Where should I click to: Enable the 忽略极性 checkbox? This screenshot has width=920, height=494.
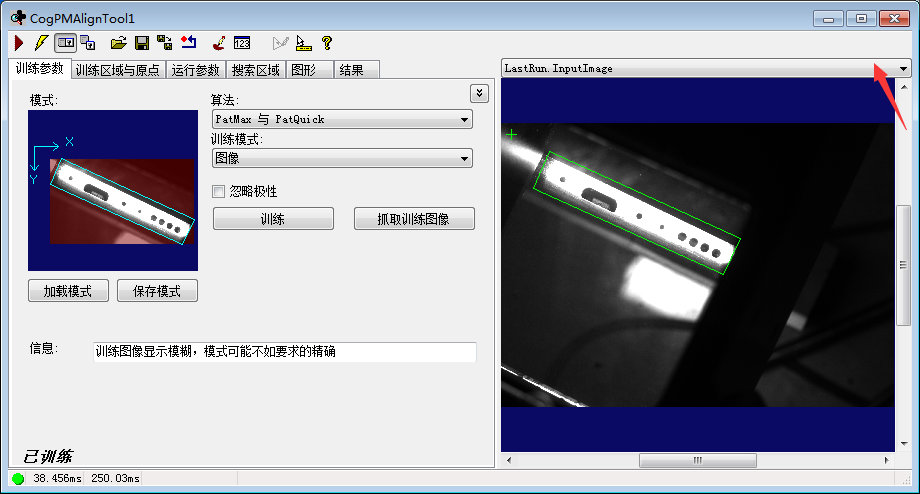(219, 191)
